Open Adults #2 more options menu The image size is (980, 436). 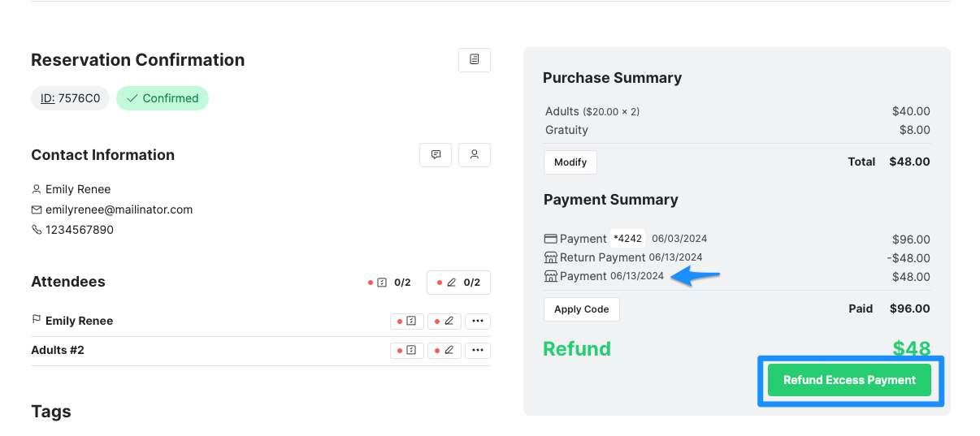(x=478, y=351)
